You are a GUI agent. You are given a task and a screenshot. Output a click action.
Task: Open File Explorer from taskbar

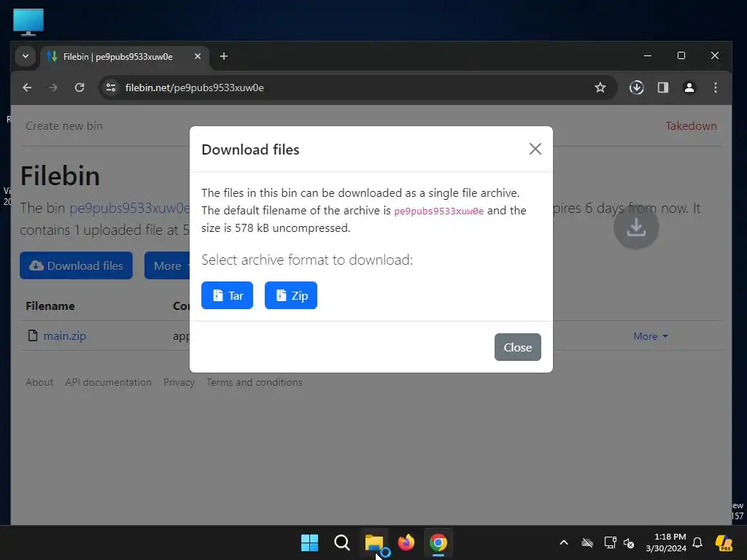374,542
